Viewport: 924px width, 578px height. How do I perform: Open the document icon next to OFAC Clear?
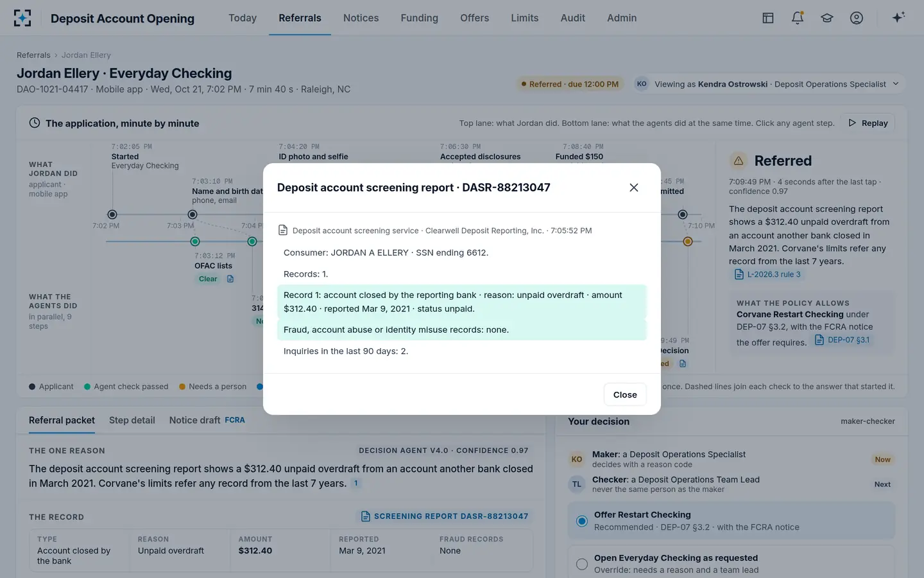pos(230,279)
